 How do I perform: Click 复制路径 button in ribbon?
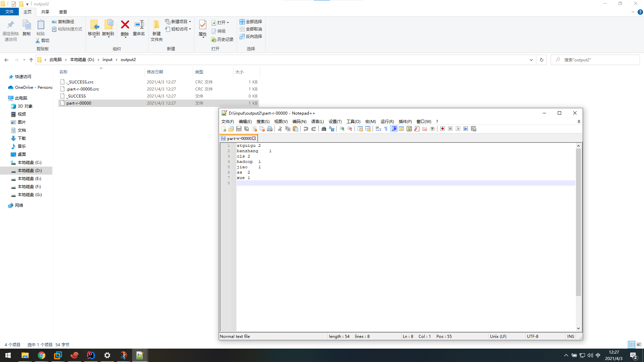click(63, 22)
